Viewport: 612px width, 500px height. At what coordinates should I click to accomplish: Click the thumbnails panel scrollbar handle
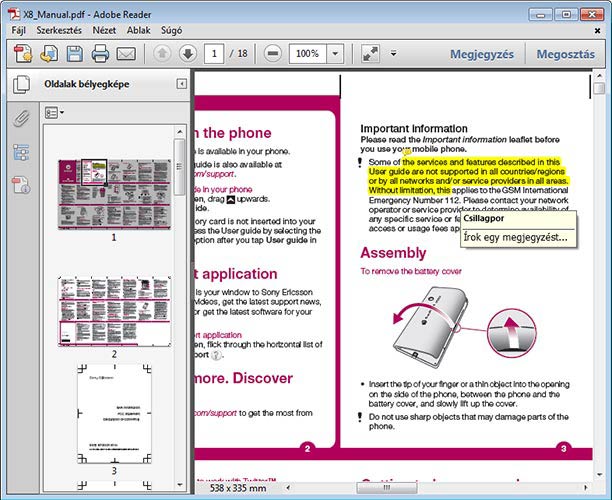(x=180, y=167)
